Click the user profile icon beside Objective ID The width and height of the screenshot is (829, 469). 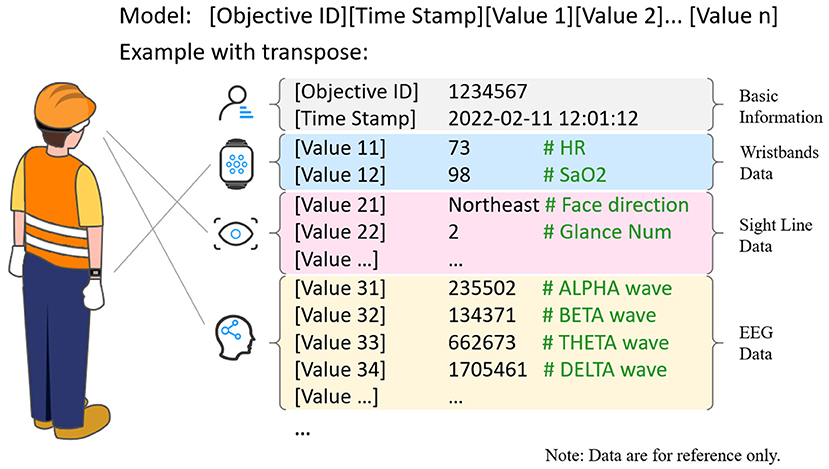pyautogui.click(x=236, y=103)
